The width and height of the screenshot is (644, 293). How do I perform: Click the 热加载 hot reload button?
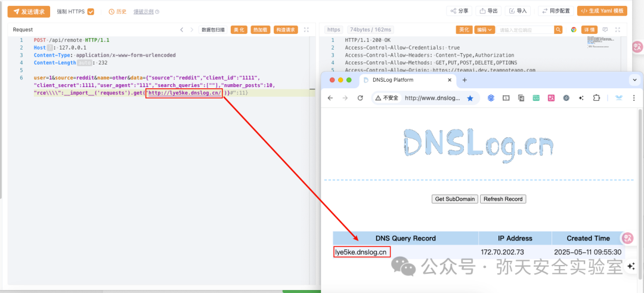pyautogui.click(x=261, y=30)
